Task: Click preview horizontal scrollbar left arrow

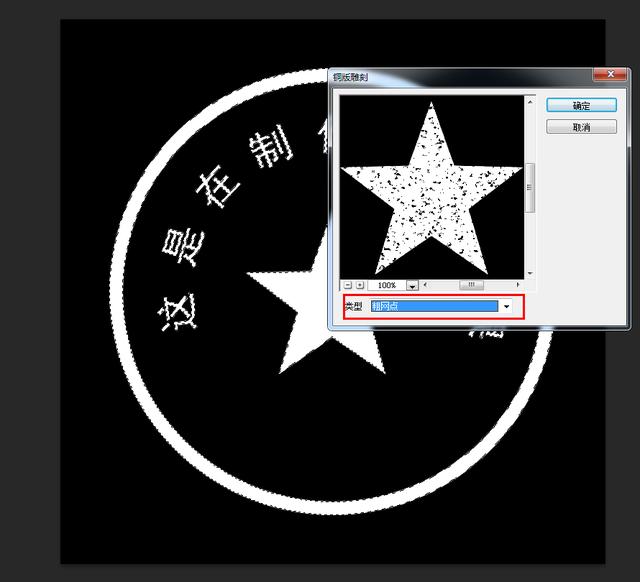Action: [425, 284]
